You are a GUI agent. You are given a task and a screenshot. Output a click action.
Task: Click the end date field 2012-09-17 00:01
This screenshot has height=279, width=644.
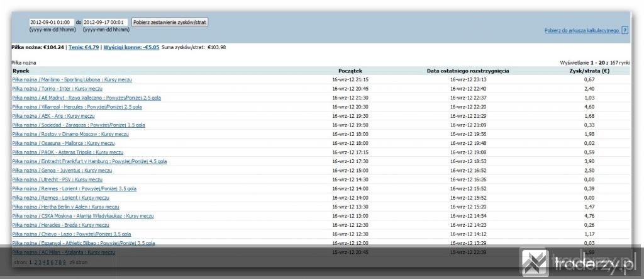tap(105, 22)
